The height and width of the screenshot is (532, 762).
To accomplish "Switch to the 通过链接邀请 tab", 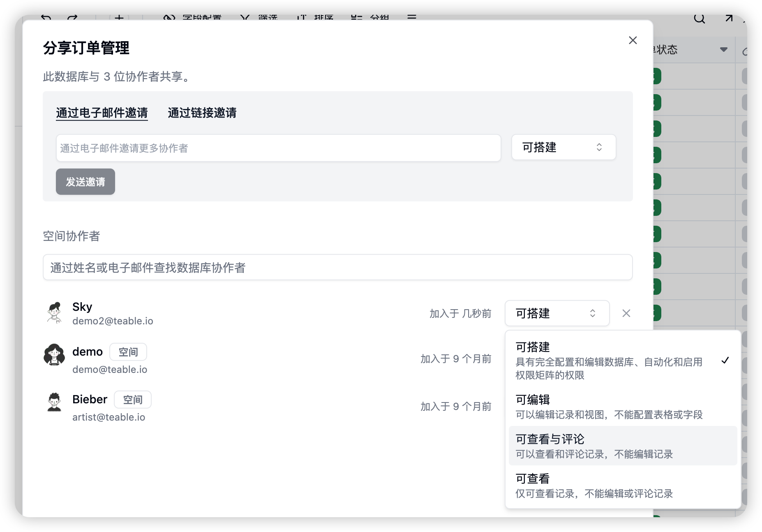I will [202, 113].
